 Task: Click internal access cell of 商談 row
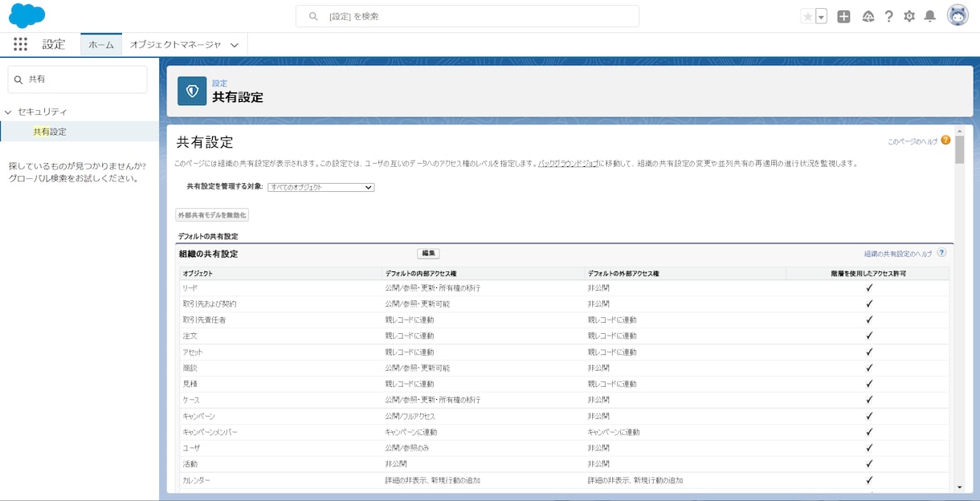click(x=417, y=368)
